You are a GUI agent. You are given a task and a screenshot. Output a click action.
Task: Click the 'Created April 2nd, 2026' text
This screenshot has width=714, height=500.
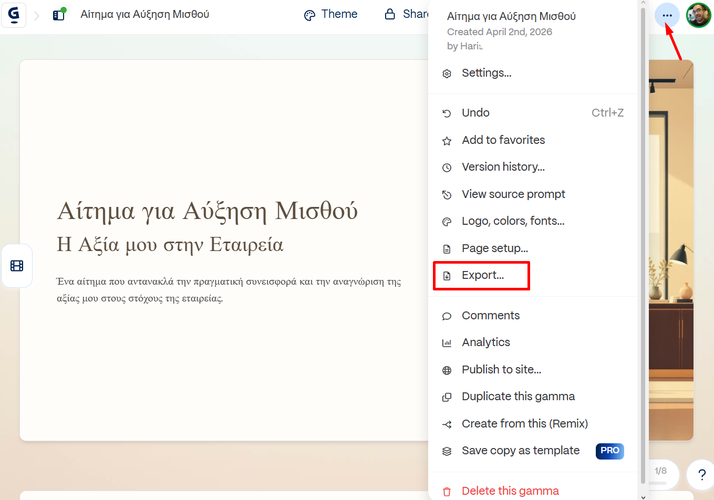pos(500,32)
